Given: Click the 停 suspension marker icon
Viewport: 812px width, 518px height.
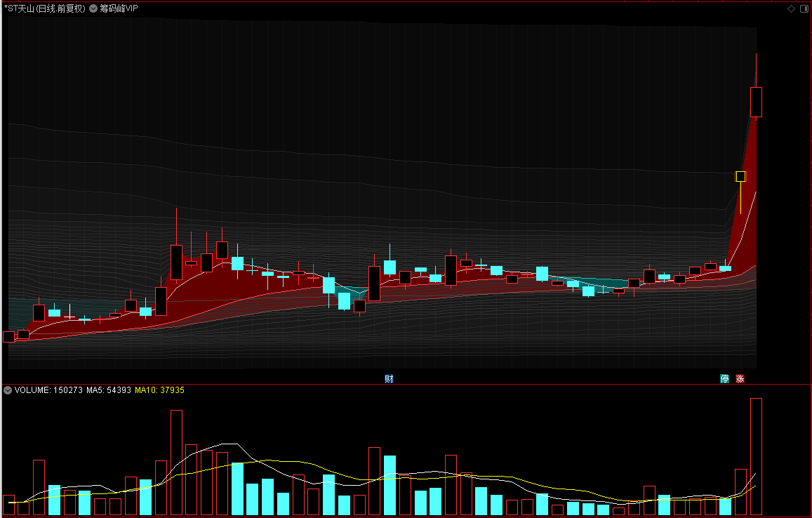Looking at the screenshot, I should 724,378.
